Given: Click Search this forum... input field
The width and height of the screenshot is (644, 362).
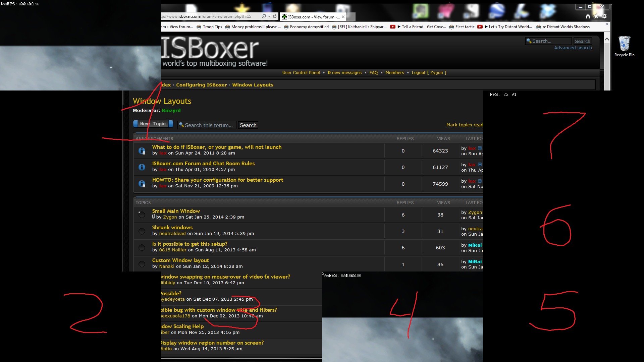Looking at the screenshot, I should pyautogui.click(x=207, y=125).
